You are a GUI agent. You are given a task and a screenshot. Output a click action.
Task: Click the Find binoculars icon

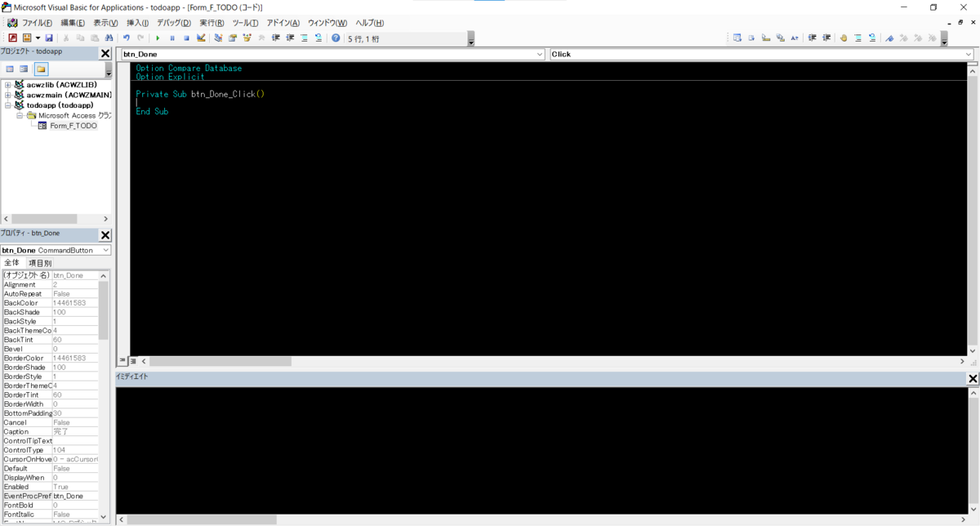[108, 38]
